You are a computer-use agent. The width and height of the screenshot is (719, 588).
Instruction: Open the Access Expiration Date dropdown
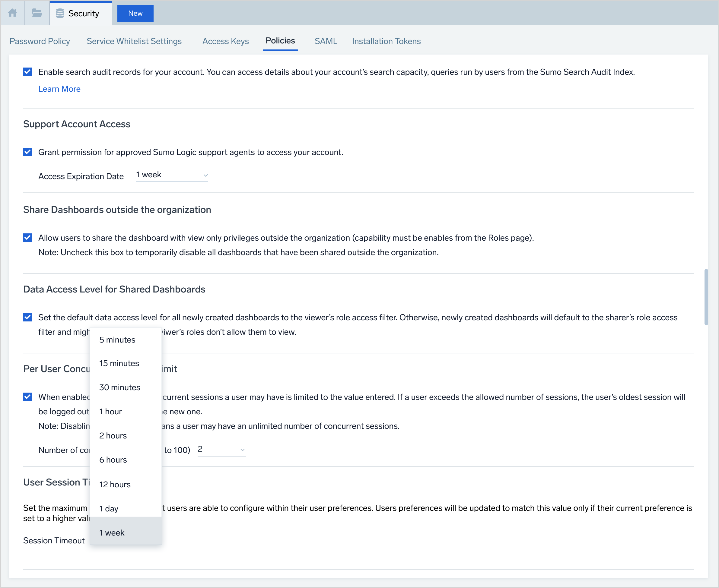tap(172, 175)
